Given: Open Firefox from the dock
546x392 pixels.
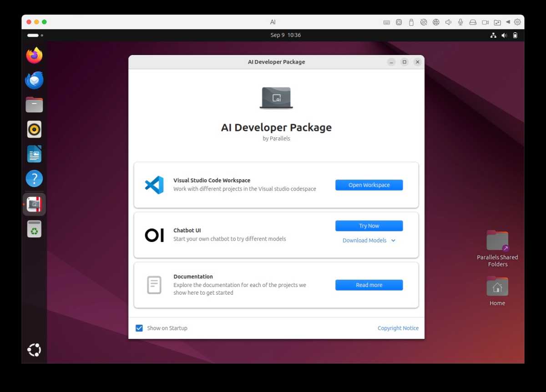Looking at the screenshot, I should pyautogui.click(x=34, y=55).
